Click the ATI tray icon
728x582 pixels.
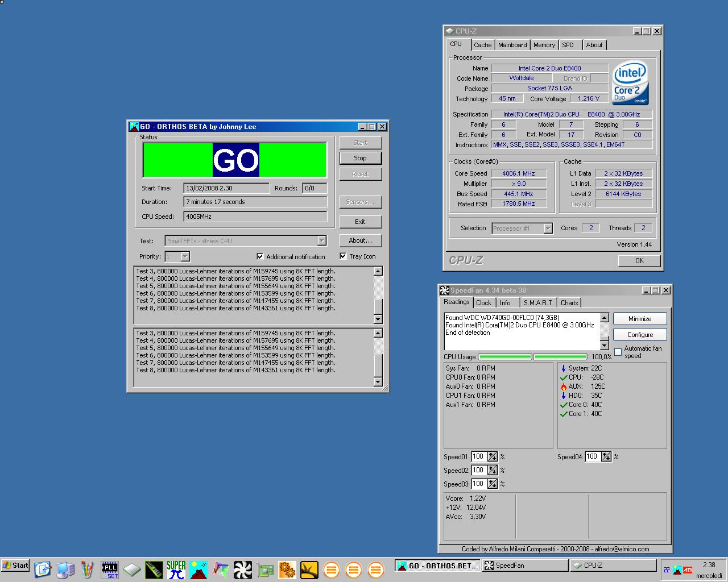click(688, 569)
